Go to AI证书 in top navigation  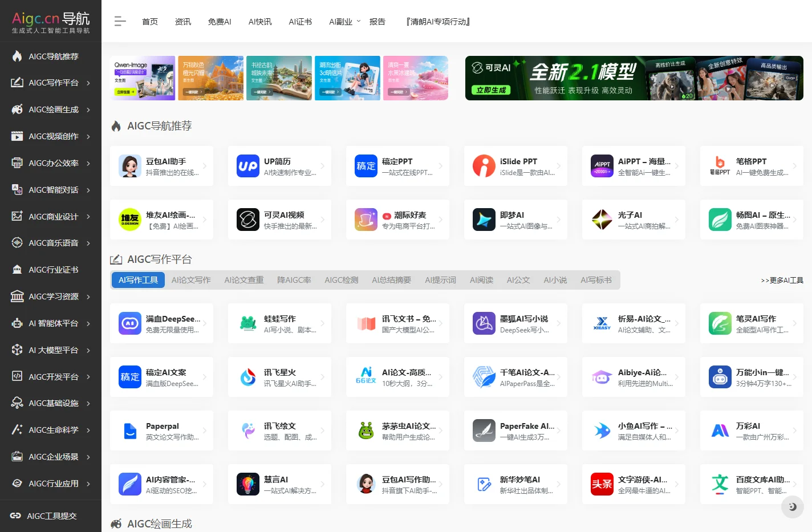tap(300, 22)
